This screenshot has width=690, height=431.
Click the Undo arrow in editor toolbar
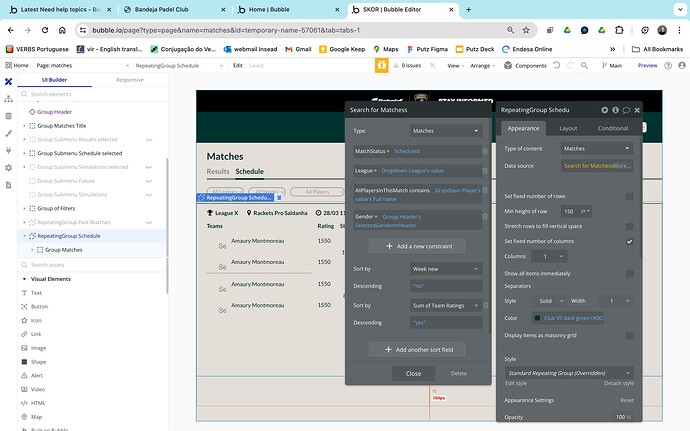pos(557,65)
